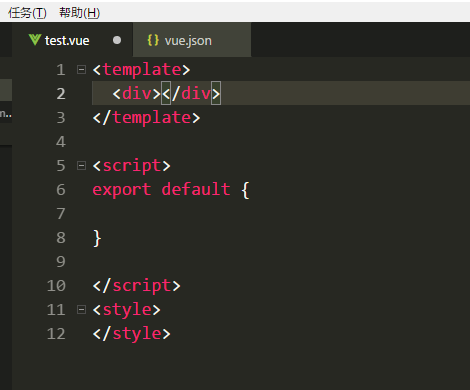Click the 'default' keyword on line 6

196,189
